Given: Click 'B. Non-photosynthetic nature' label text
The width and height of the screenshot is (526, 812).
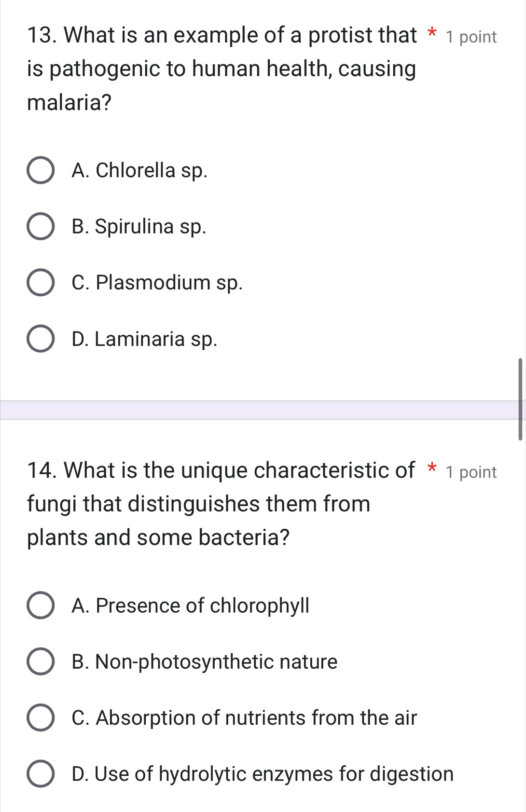Looking at the screenshot, I should pyautogui.click(x=205, y=661).
